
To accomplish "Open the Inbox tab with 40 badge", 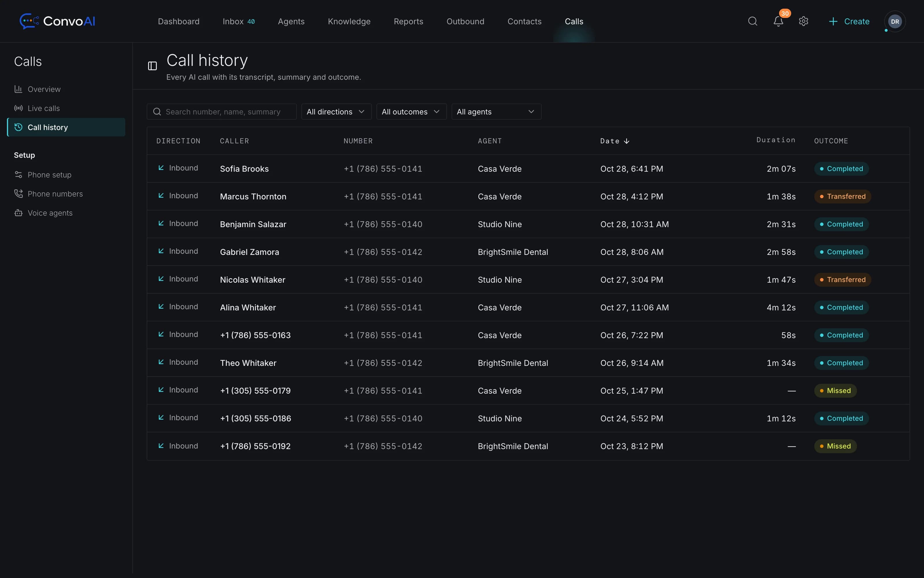I will [x=239, y=21].
